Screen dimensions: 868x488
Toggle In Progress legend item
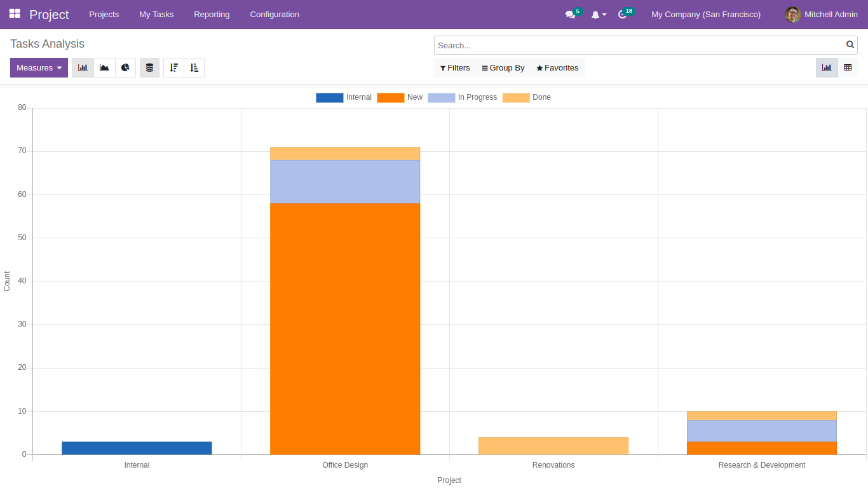pos(463,98)
